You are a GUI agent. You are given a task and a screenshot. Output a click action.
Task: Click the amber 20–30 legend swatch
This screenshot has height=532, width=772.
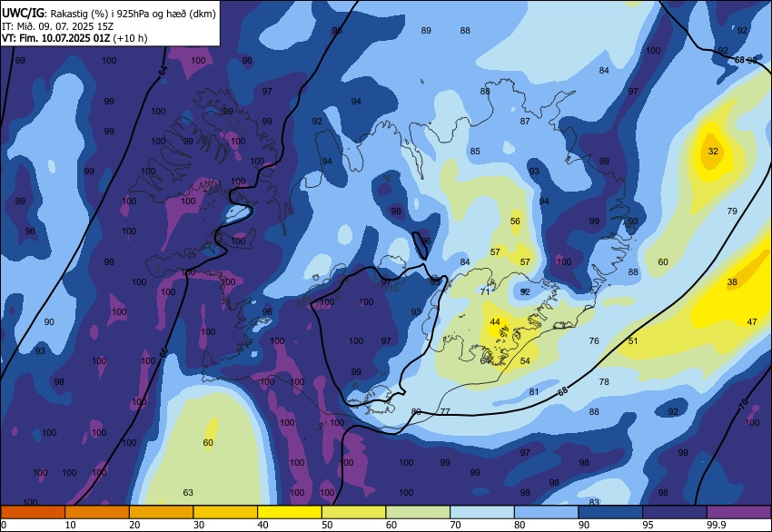pyautogui.click(x=161, y=512)
